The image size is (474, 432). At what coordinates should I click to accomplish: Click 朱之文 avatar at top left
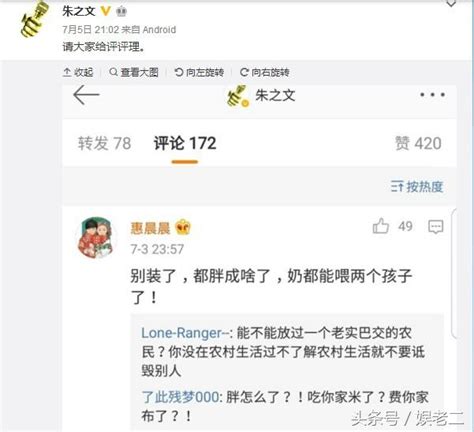(x=34, y=19)
